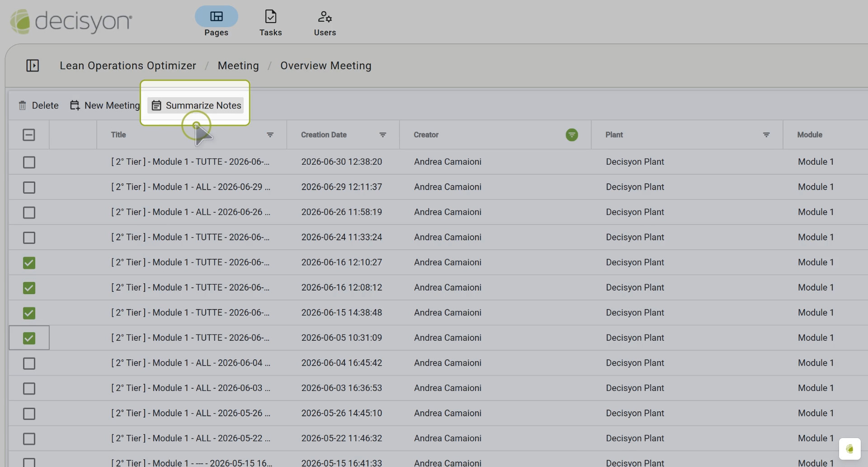
Task: Open the active Creator column filter
Action: (x=571, y=135)
